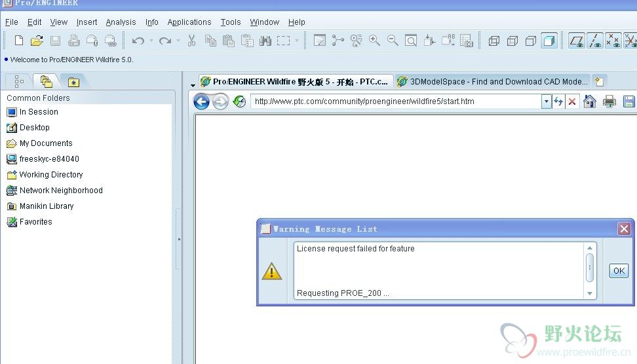637x364 pixels.
Task: Open saved view list icon
Action: pos(448,40)
